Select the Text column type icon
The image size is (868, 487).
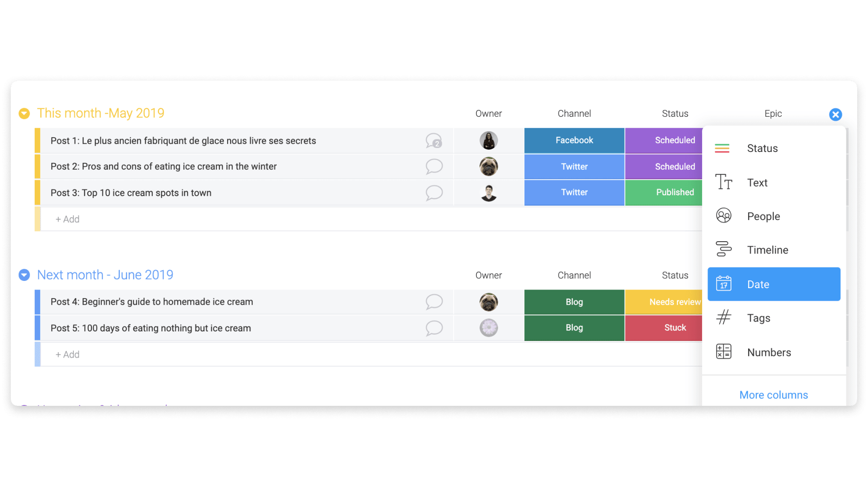724,182
